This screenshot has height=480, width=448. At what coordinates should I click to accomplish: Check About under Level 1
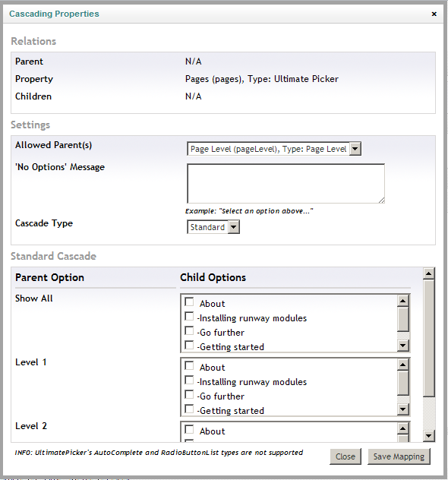(x=189, y=366)
